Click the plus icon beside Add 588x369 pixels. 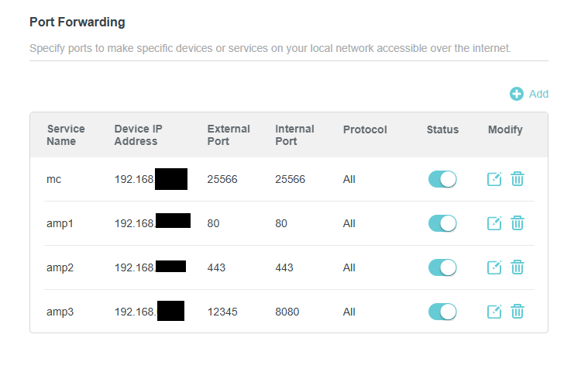pos(517,94)
